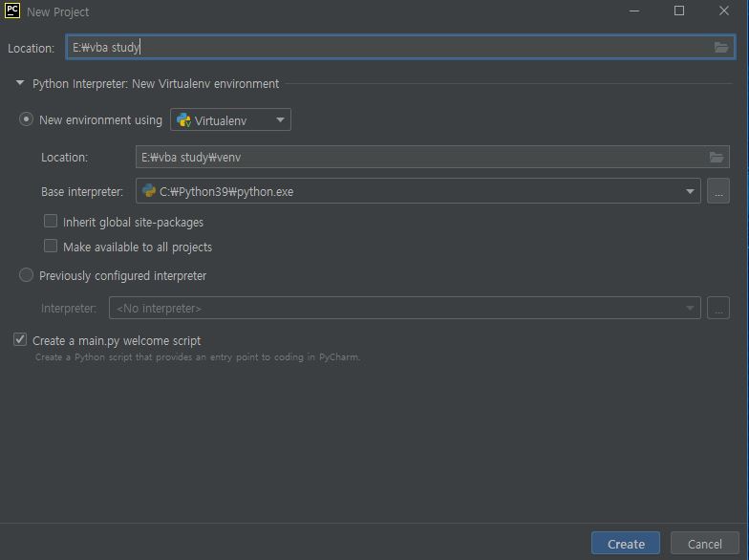
Task: Click ellipsis button next to Base interpreter
Action: click(718, 191)
